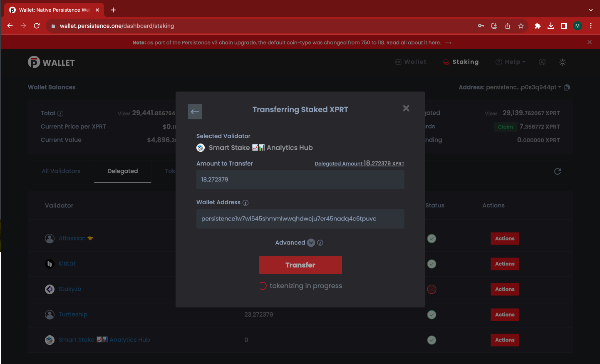Click the Wallet Address info icon

pos(245,203)
